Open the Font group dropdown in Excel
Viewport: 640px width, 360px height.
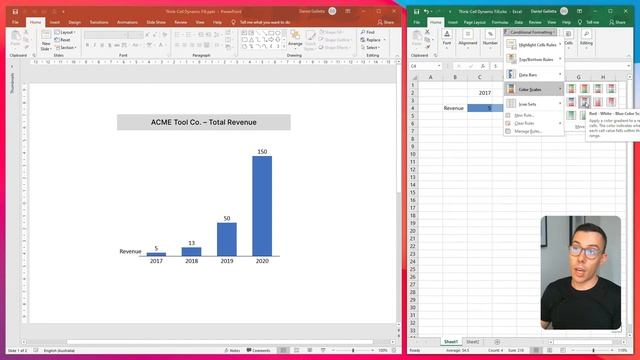tap(447, 40)
